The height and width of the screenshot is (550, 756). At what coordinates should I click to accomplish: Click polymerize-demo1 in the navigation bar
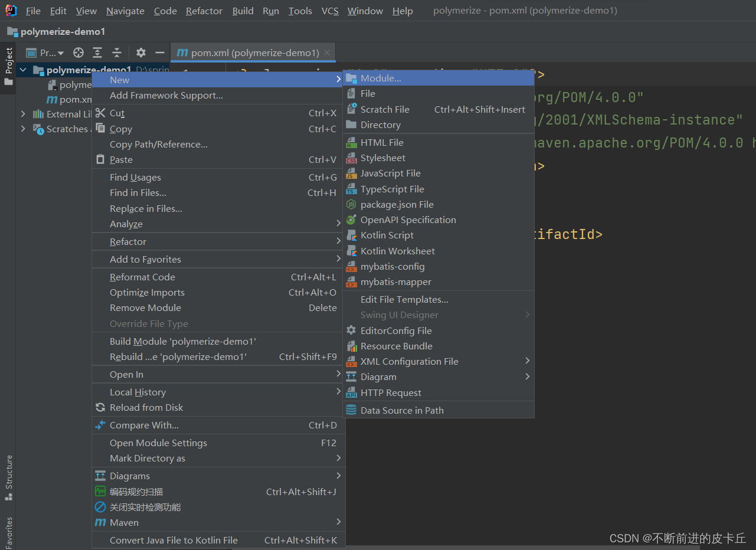56,31
